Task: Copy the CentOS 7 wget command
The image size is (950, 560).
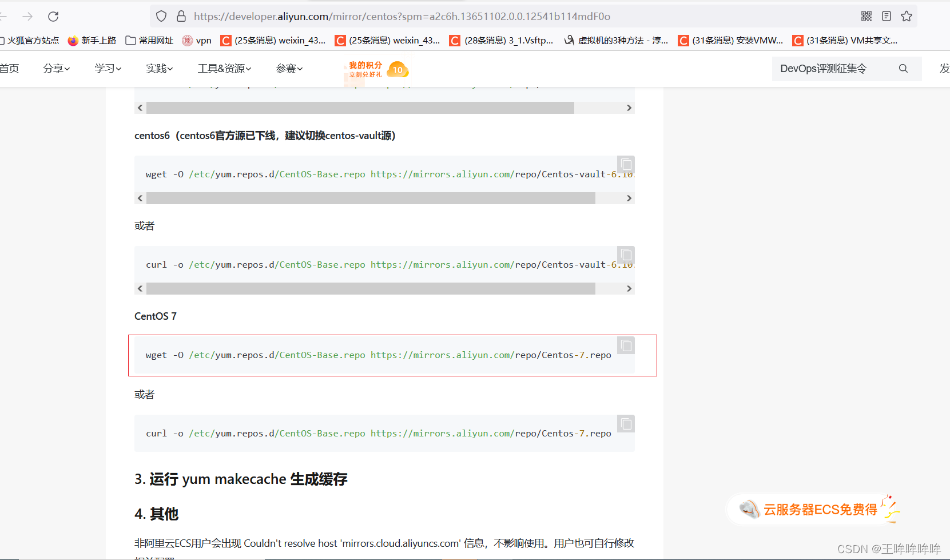Action: pos(626,345)
